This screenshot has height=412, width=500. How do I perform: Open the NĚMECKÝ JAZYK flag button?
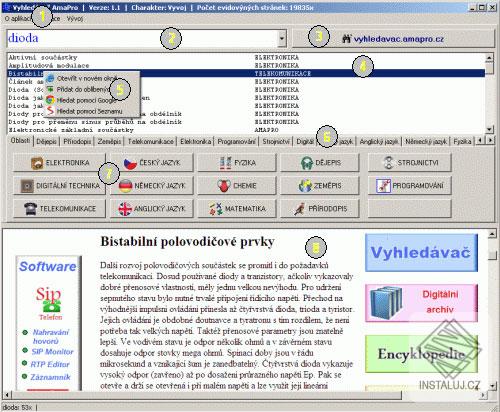(152, 186)
